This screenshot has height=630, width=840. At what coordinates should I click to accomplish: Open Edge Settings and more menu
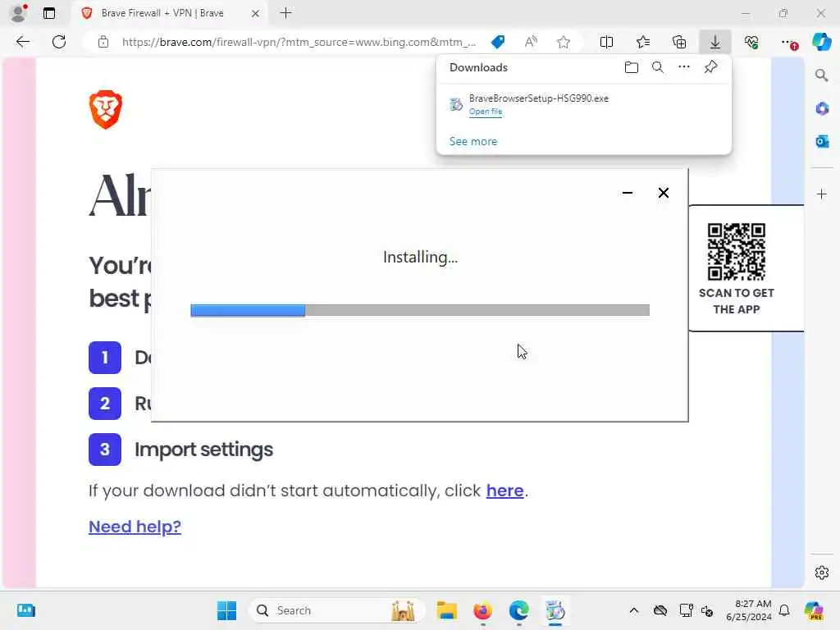pos(788,42)
